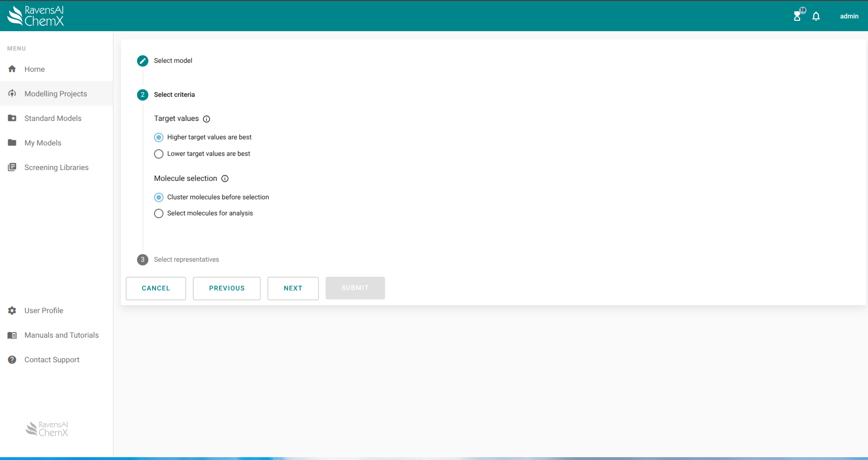Viewport: 868px width, 460px height.
Task: Click the CANCEL button
Action: 156,289
